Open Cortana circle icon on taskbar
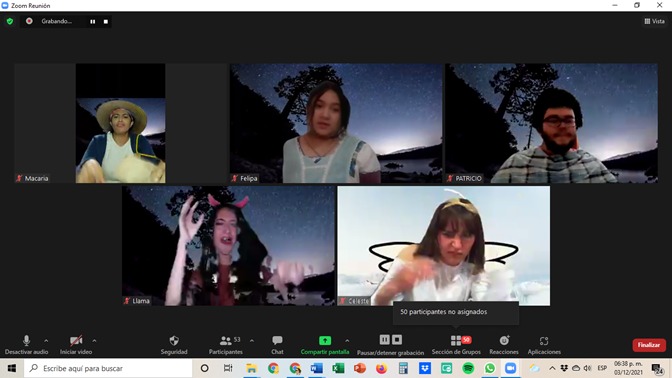 coord(204,368)
